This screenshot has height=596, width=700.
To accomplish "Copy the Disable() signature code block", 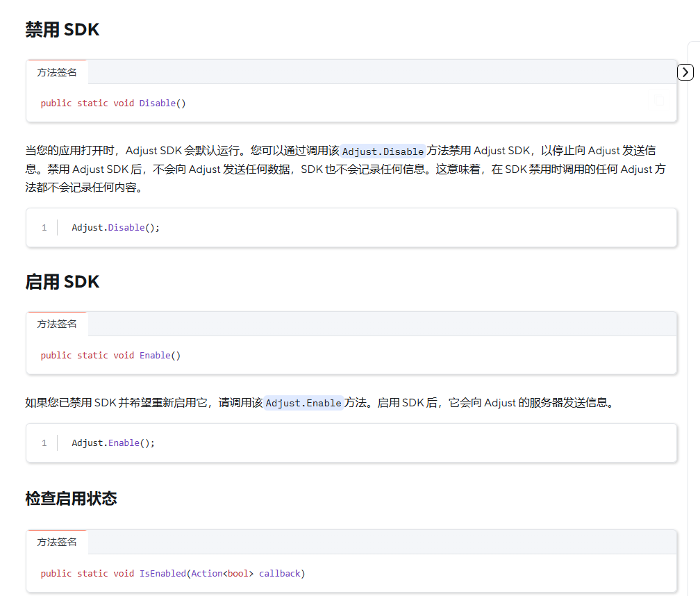I will coord(659,101).
